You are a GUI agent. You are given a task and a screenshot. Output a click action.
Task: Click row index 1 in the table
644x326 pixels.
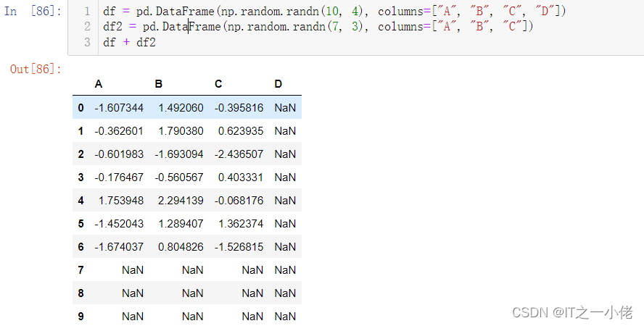(x=80, y=131)
